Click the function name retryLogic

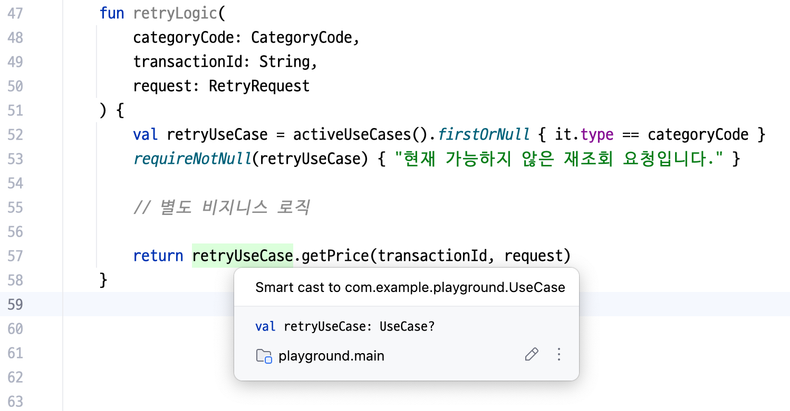tap(175, 14)
